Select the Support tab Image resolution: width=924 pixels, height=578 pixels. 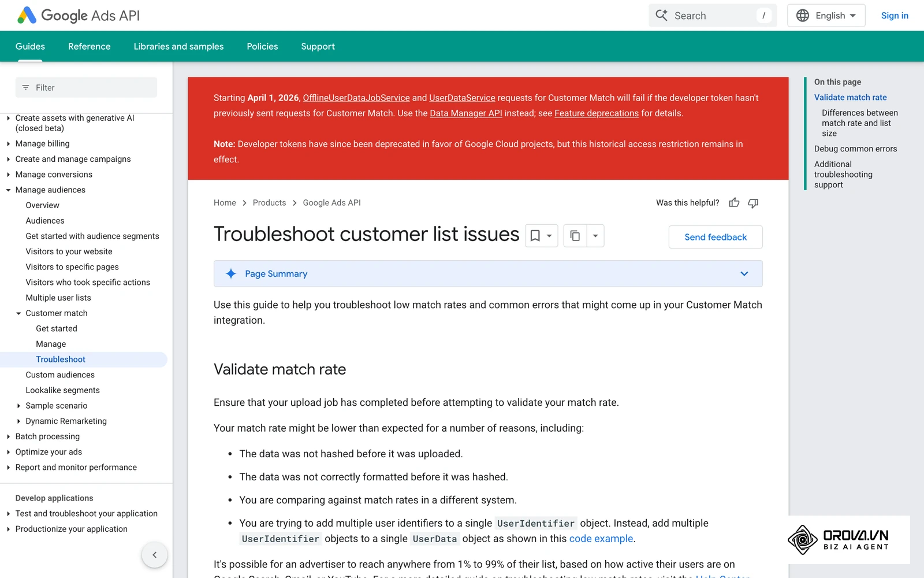tap(318, 46)
